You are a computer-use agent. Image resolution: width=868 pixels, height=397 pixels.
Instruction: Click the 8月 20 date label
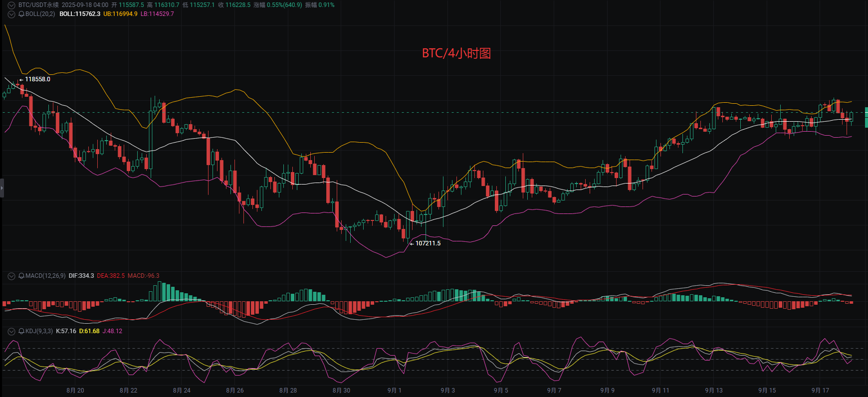coord(75,391)
